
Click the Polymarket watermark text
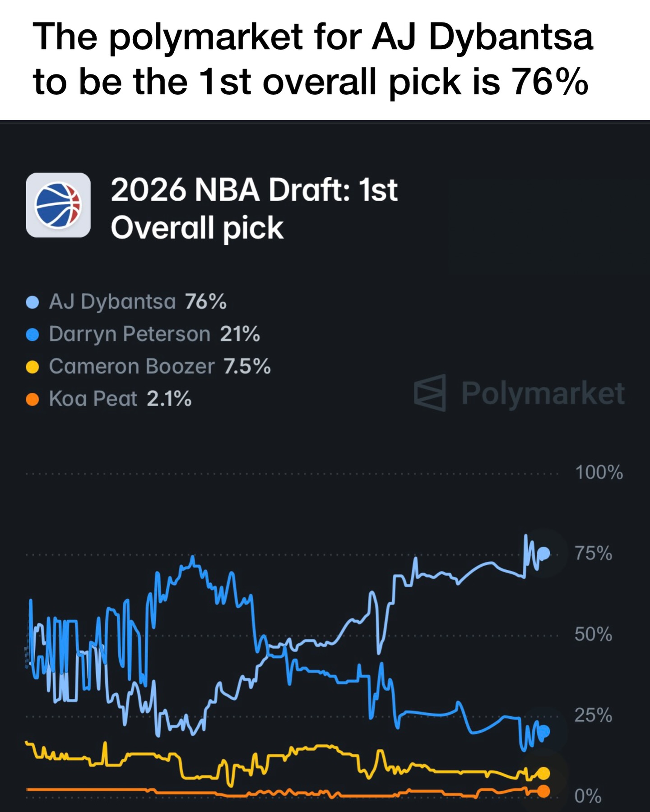click(x=543, y=393)
